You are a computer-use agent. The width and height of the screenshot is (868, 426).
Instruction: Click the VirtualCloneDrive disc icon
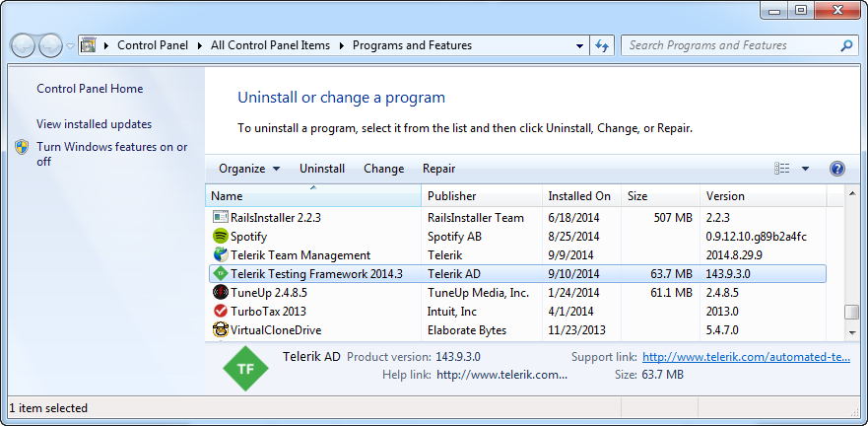(x=221, y=330)
